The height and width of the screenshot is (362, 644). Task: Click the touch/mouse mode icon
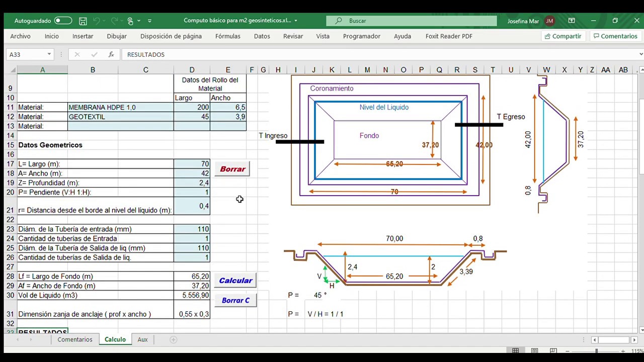(x=130, y=21)
